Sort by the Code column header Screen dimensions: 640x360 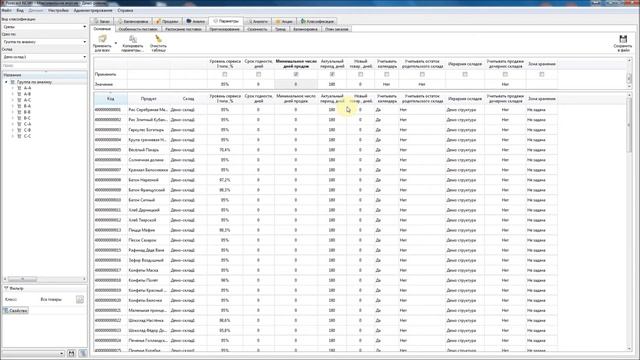pos(111,98)
